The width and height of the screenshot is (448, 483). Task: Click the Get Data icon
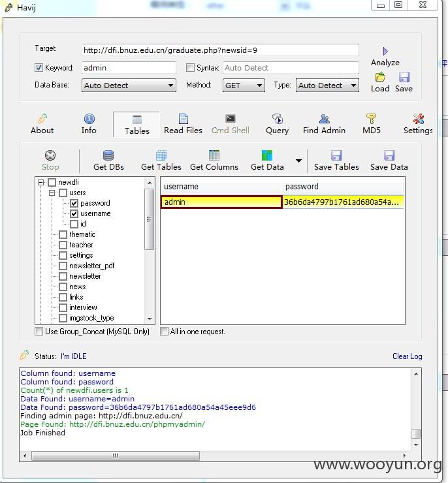(x=267, y=155)
